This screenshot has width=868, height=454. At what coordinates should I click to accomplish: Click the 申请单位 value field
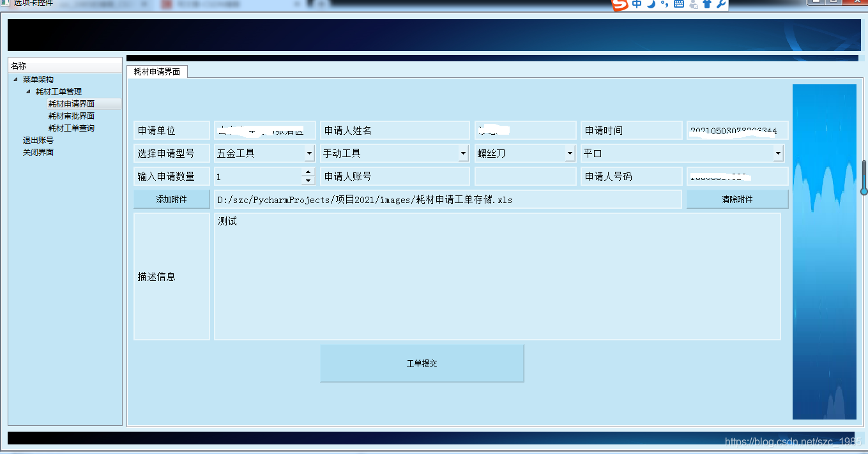[264, 130]
